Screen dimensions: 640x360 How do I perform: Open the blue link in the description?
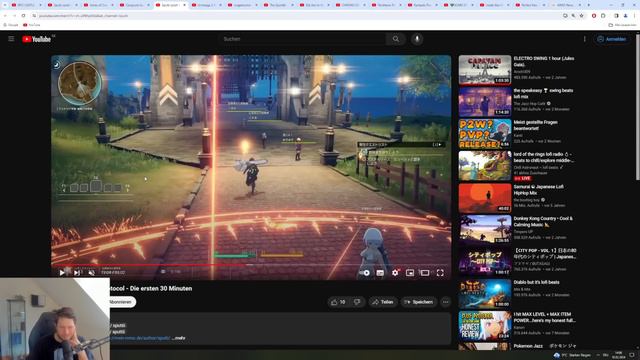pyautogui.click(x=140, y=338)
